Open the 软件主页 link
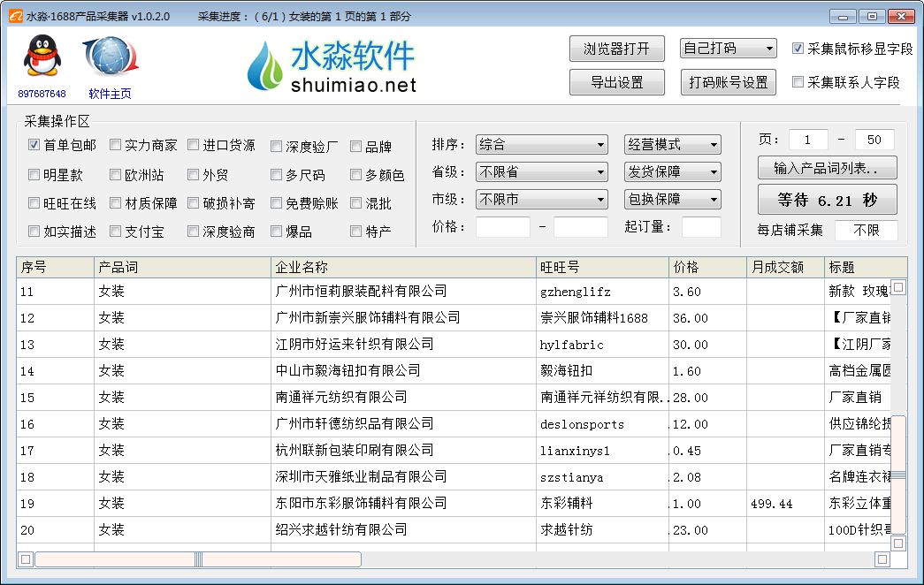Screen dimensions: 924x585 (x=111, y=94)
